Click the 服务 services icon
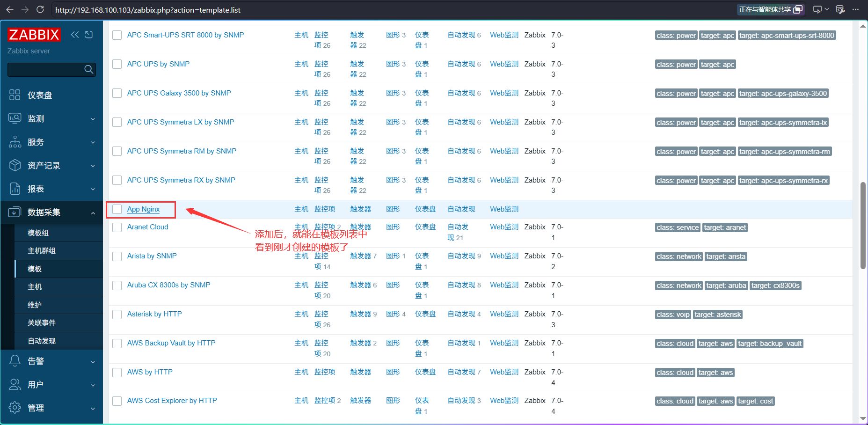The width and height of the screenshot is (868, 425). point(15,142)
